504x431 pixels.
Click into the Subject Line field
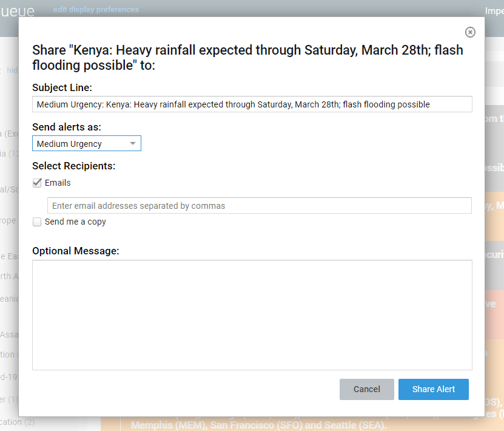pos(252,104)
